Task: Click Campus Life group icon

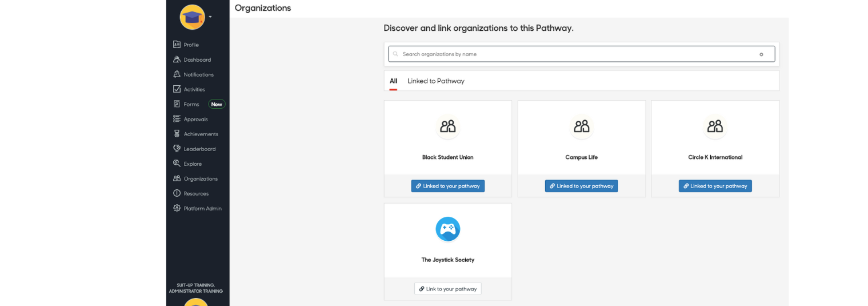Action: [x=582, y=126]
